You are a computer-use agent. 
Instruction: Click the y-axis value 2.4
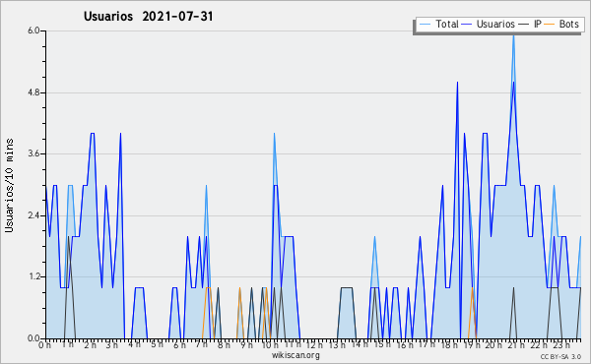click(x=33, y=215)
